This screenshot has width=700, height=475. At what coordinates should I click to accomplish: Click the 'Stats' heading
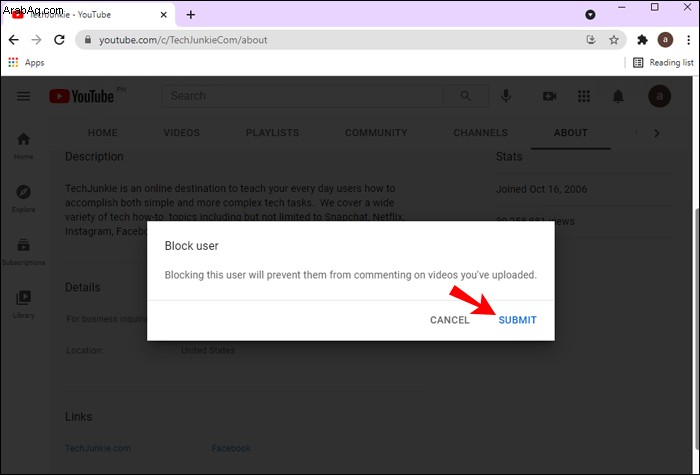[509, 157]
